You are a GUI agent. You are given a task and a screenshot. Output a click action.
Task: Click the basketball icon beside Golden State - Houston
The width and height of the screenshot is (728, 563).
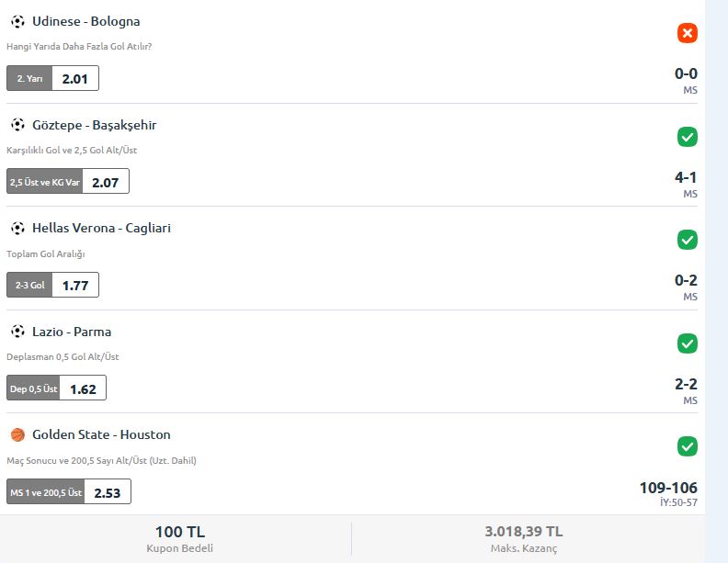click(17, 435)
